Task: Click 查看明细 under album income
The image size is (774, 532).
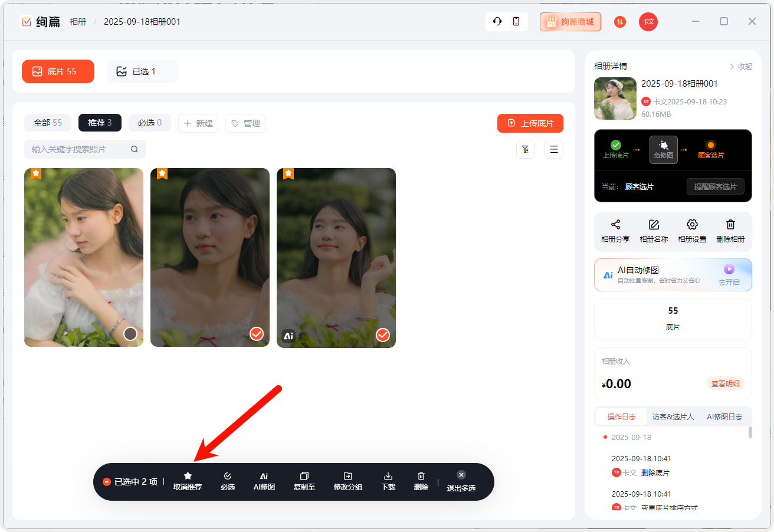Action: click(x=725, y=383)
